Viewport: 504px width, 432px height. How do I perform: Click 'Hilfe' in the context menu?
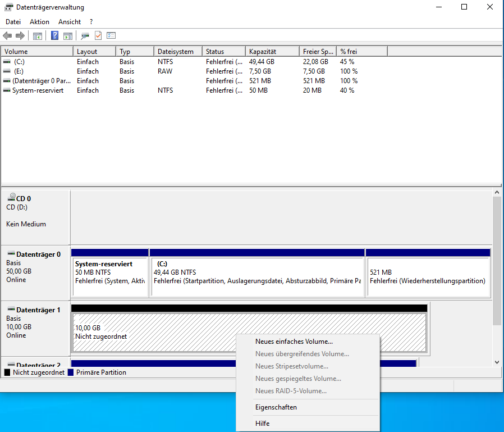[263, 423]
